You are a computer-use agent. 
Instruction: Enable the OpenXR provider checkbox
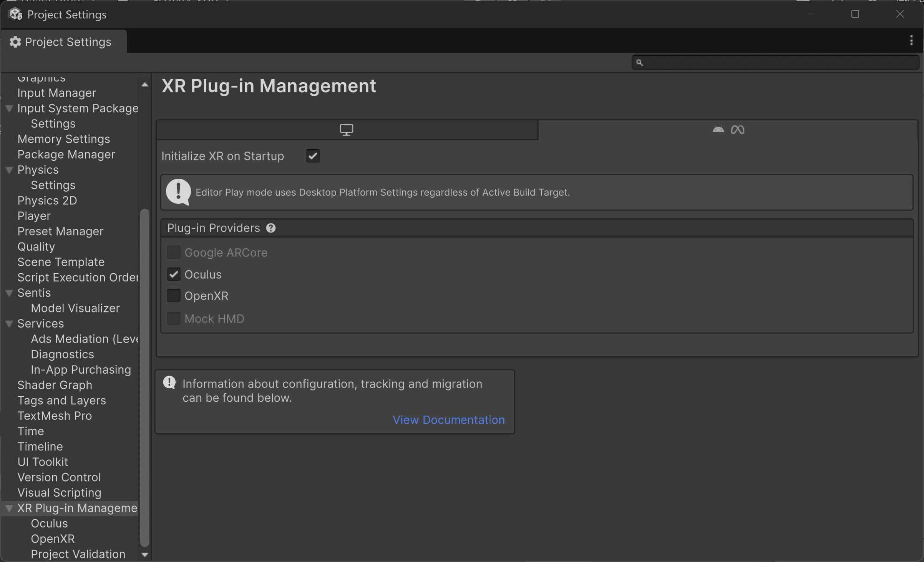(x=174, y=296)
